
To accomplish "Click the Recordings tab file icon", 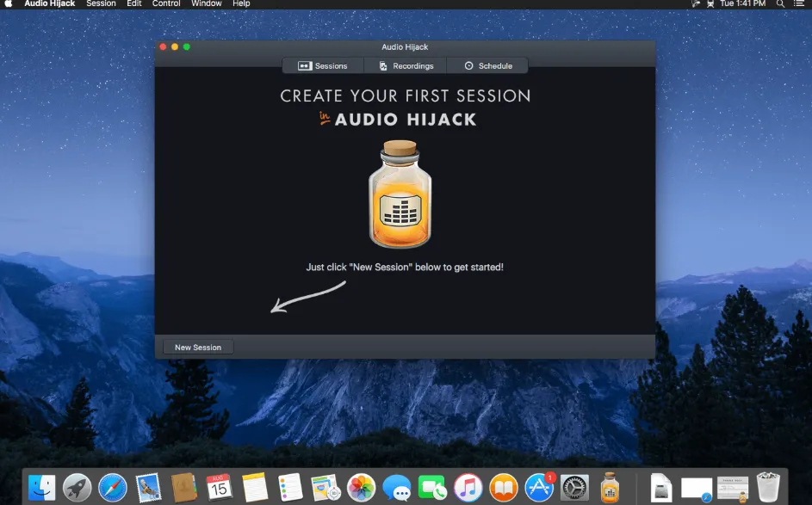I will coord(383,65).
